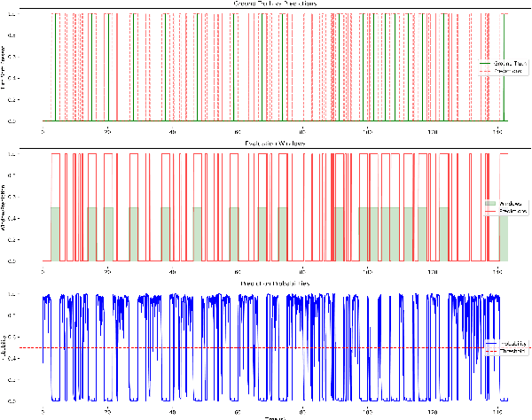Click the Ground Truth legend entry in top plot
This screenshot has width=532, height=420.
click(509, 64)
